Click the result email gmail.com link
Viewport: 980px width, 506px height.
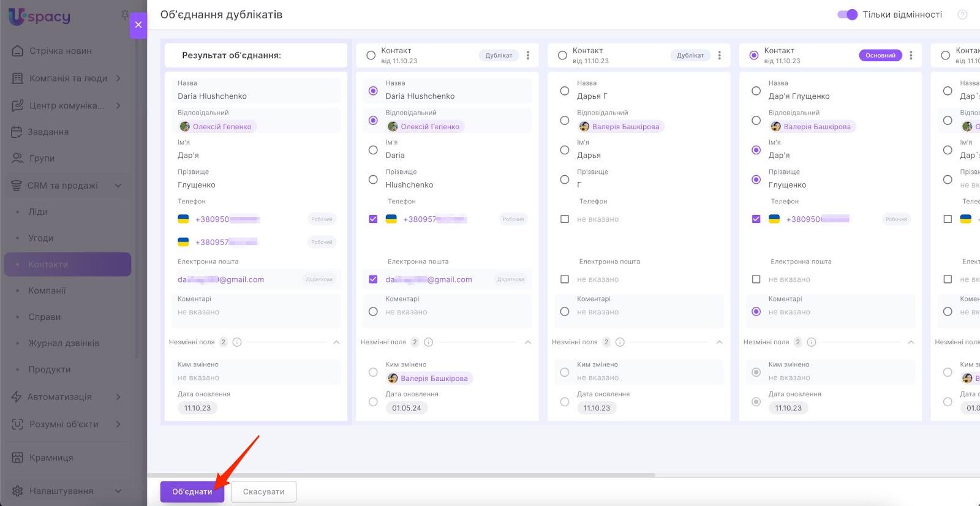[221, 279]
